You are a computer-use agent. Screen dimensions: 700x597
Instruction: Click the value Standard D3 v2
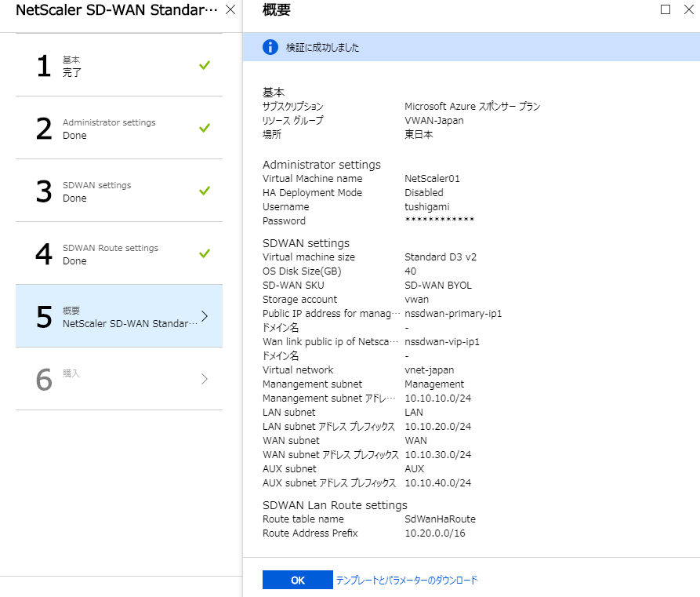[x=441, y=257]
